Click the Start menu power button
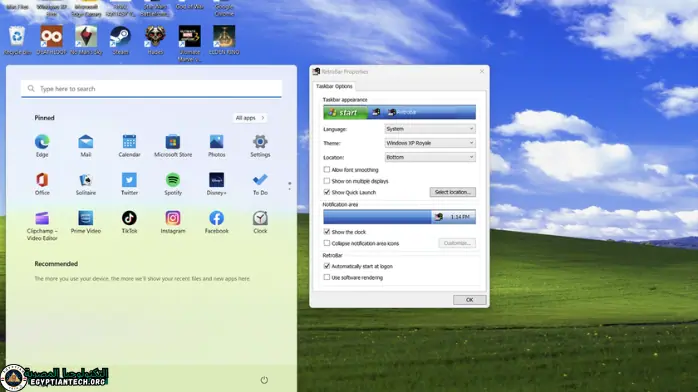 tap(264, 380)
